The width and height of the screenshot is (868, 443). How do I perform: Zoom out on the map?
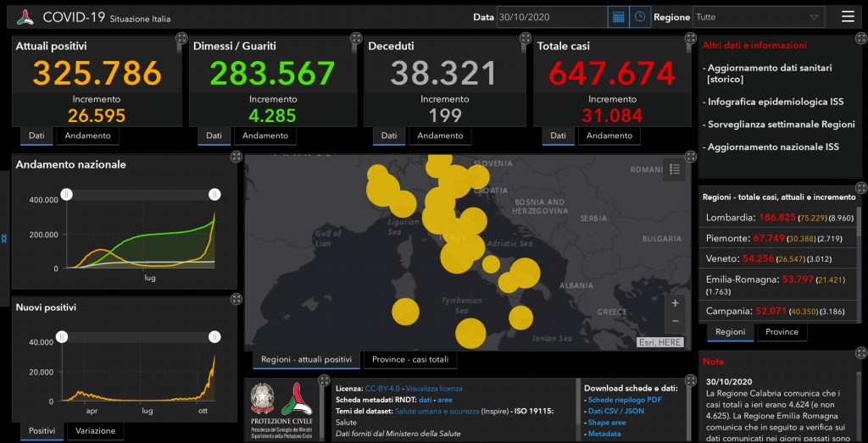click(675, 322)
